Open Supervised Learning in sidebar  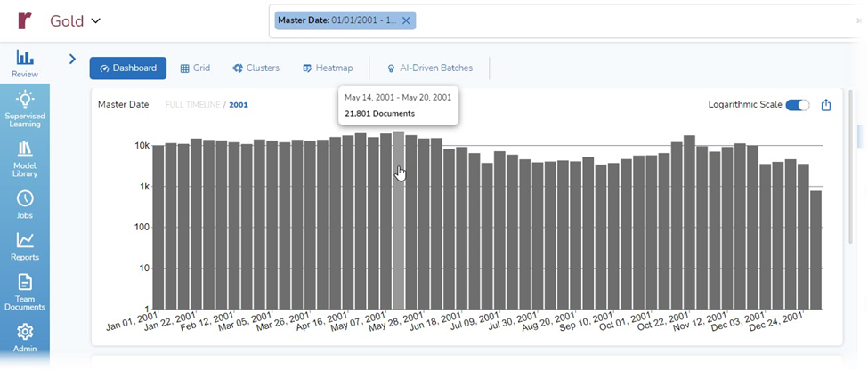[x=25, y=109]
